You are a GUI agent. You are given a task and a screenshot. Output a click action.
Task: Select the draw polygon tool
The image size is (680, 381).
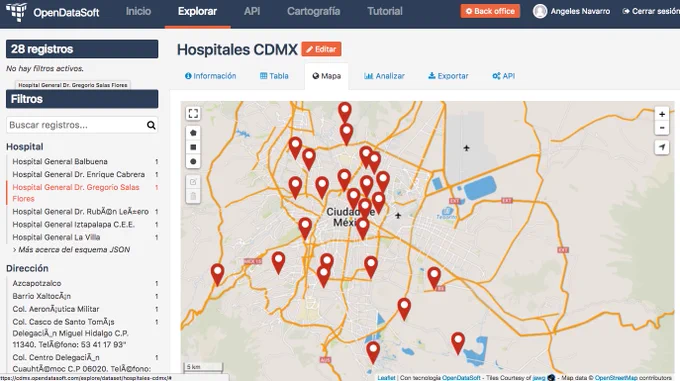pos(193,133)
